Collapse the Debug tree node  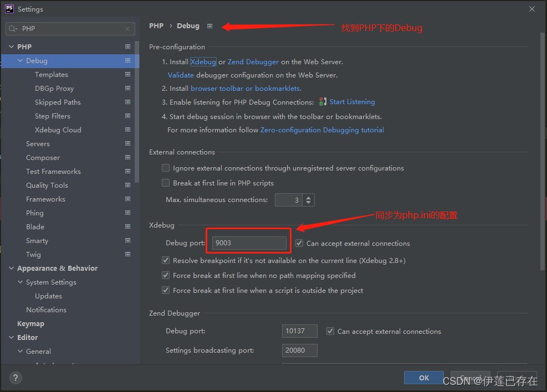(21, 61)
